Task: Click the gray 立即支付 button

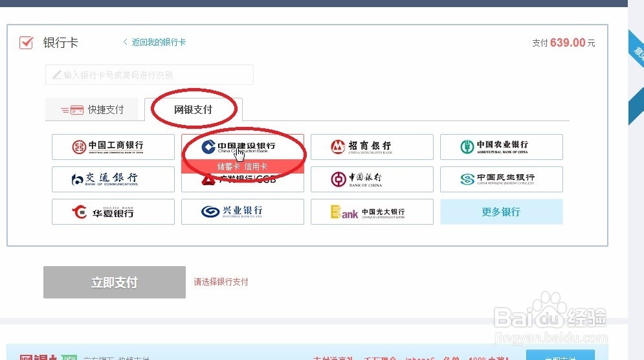Action: pyautogui.click(x=115, y=282)
